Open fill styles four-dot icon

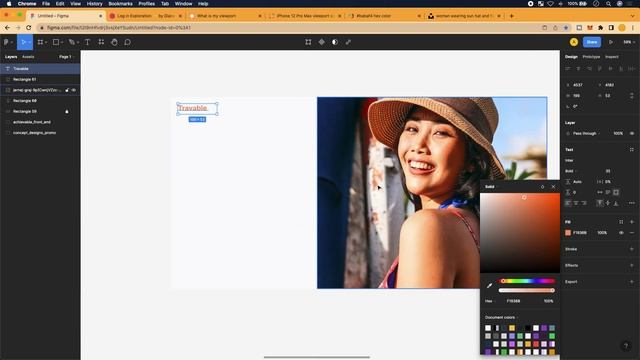[x=621, y=222]
